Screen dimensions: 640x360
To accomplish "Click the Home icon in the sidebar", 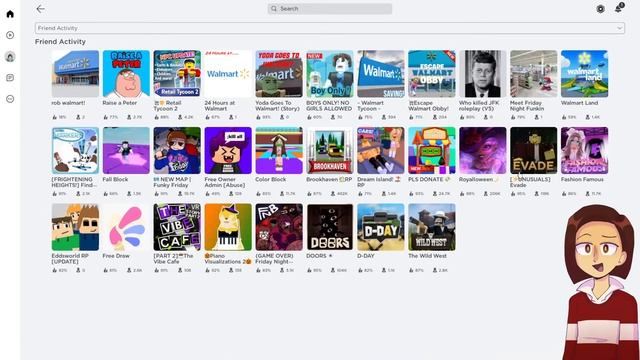I will (x=10, y=14).
